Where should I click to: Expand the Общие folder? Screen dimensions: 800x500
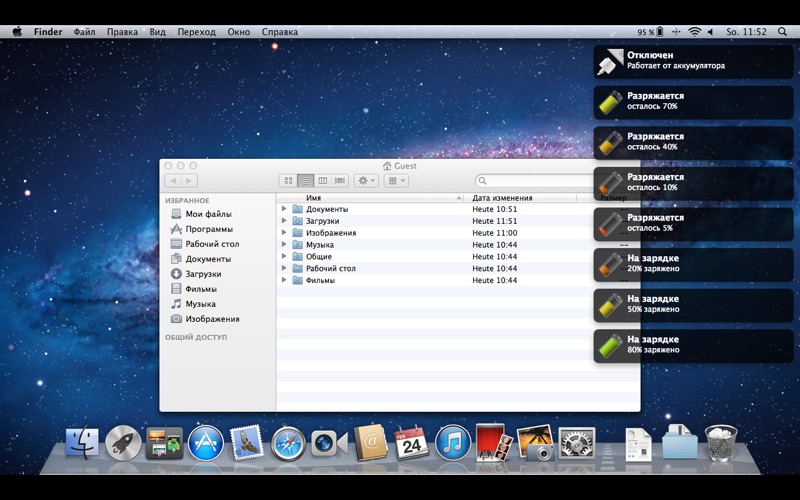pos(284,256)
